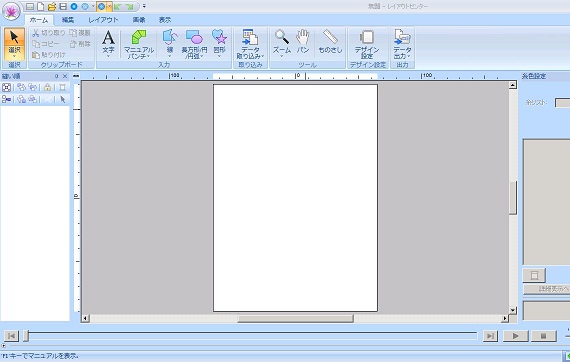The height and width of the screenshot is (362, 570).
Task: Toggle the lock icon in sewing order panel
Action: (47, 87)
